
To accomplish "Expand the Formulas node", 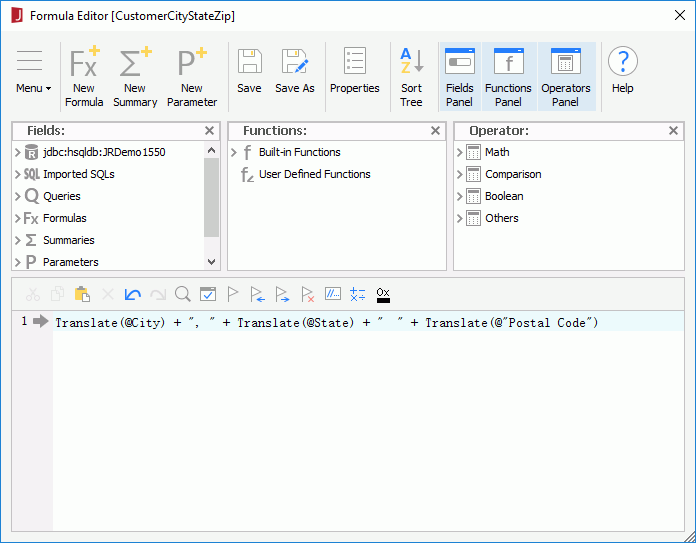I will tap(18, 218).
